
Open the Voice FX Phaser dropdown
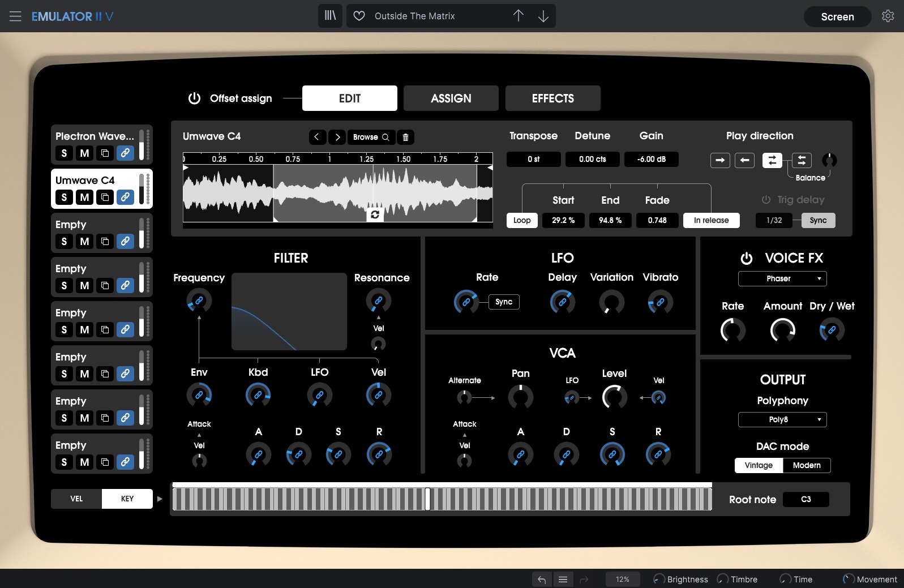(782, 278)
